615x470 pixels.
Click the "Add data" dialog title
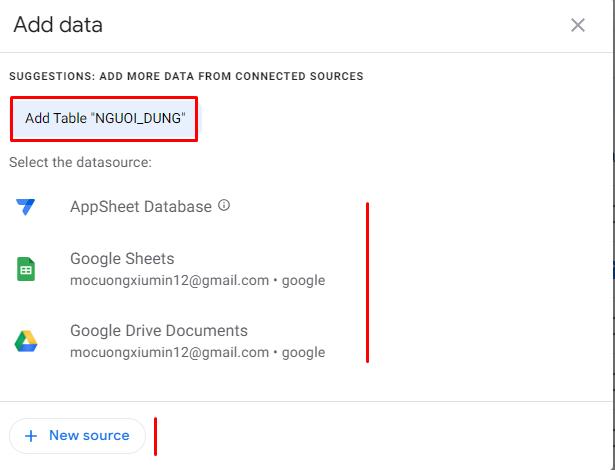click(58, 25)
